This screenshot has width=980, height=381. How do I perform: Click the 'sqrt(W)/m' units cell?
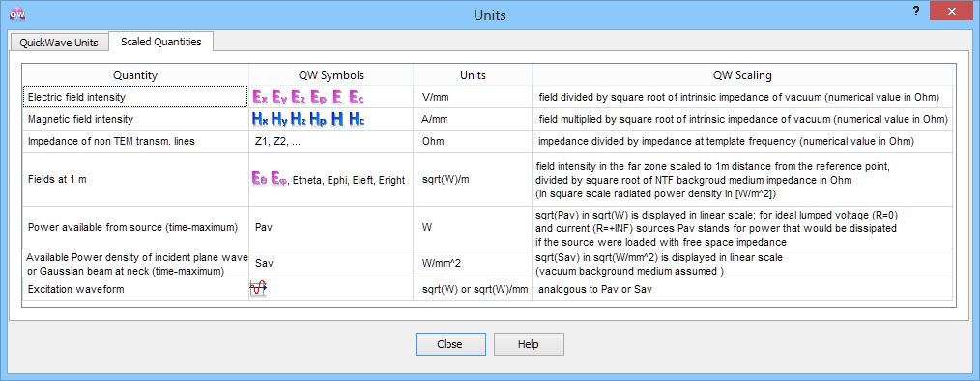(x=473, y=180)
